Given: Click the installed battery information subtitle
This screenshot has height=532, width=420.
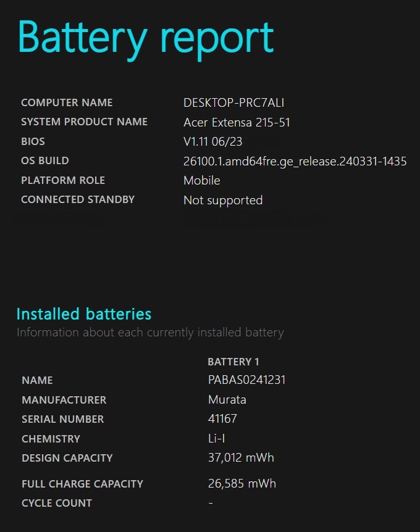Looking at the screenshot, I should pyautogui.click(x=150, y=333).
